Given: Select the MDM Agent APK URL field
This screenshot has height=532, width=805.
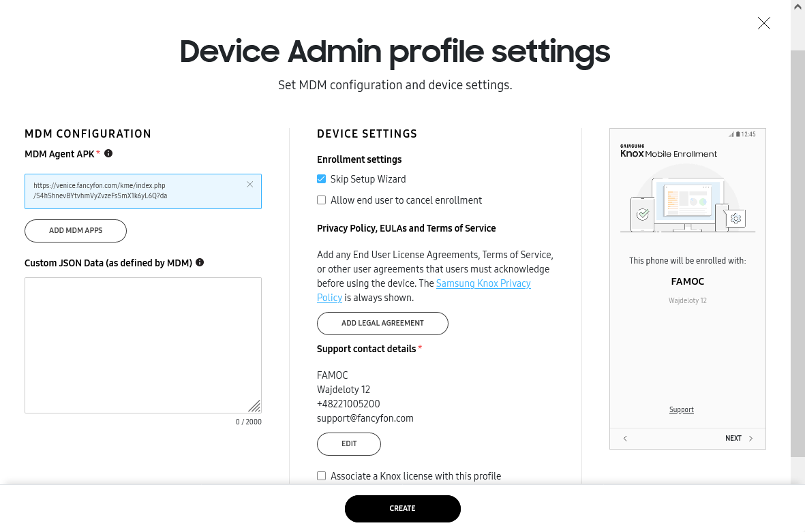Looking at the screenshot, I should click(x=142, y=191).
